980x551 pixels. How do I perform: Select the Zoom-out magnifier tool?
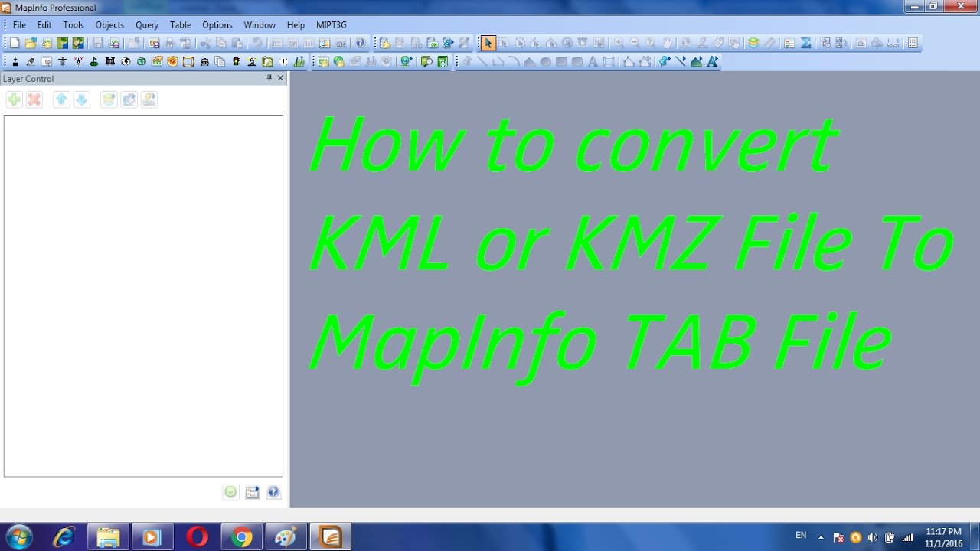pyautogui.click(x=635, y=43)
